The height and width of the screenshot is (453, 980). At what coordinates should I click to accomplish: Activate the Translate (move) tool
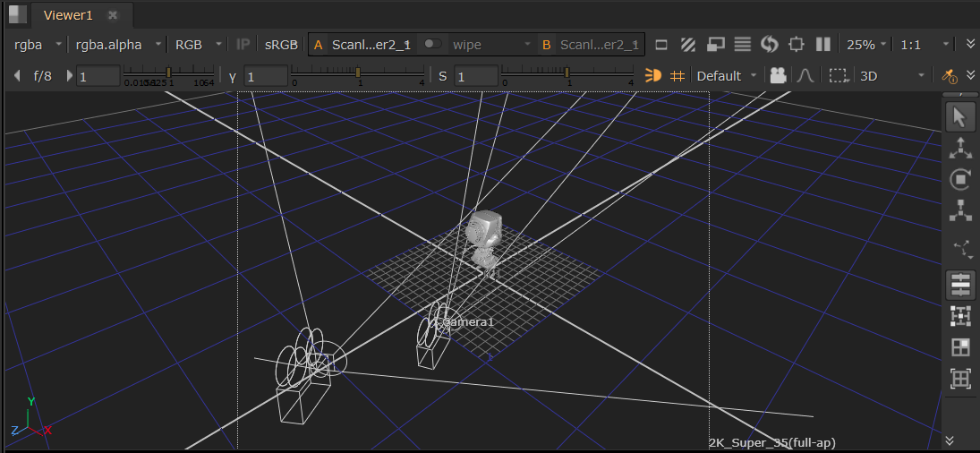tap(960, 149)
